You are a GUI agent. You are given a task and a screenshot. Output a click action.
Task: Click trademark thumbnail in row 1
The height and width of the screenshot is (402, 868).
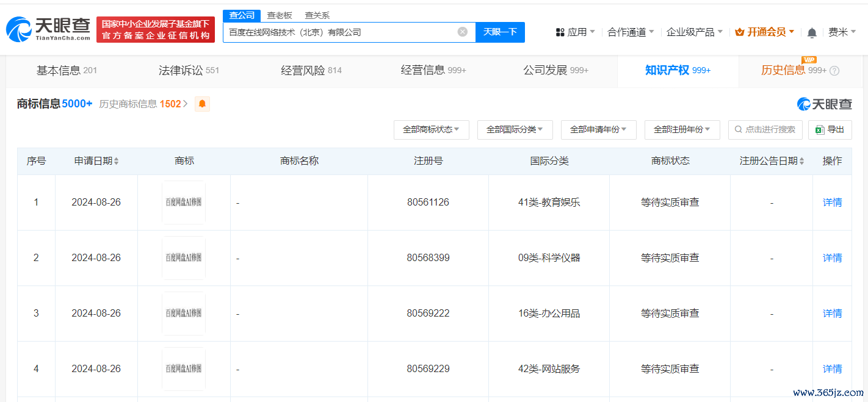(184, 203)
